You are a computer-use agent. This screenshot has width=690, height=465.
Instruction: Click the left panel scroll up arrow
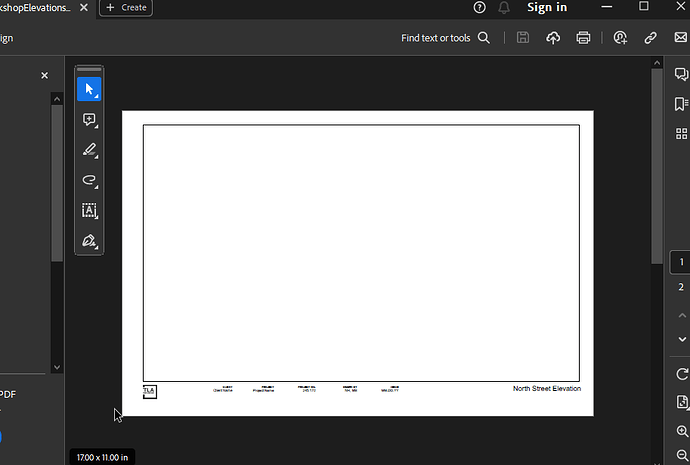(x=57, y=99)
